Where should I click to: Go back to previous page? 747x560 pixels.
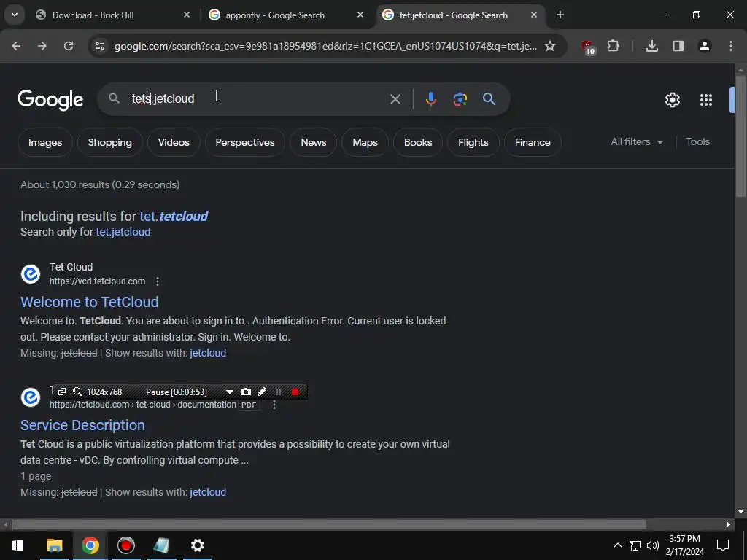click(x=16, y=46)
